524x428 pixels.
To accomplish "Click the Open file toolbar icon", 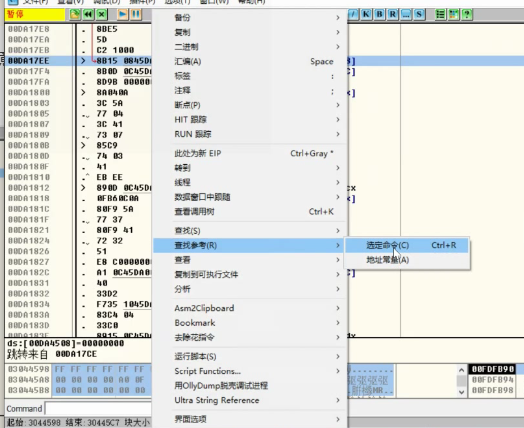I will (x=75, y=14).
